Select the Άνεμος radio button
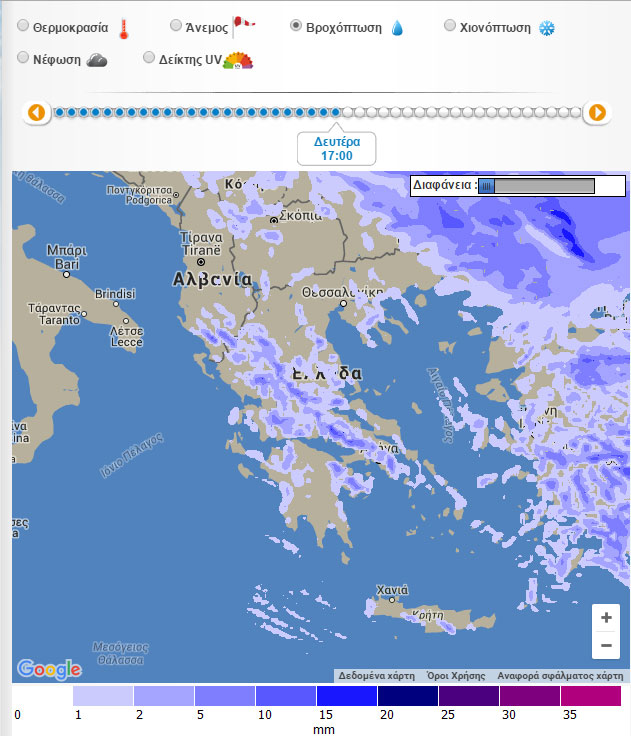 (x=176, y=26)
